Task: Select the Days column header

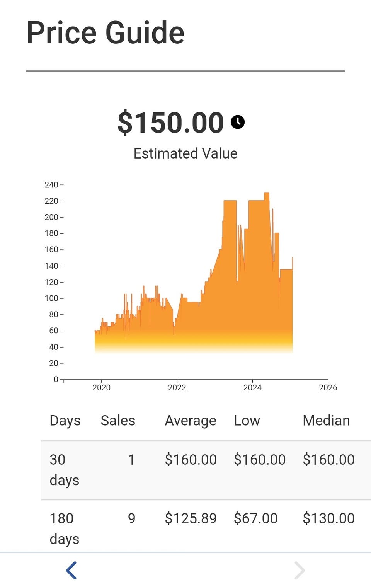Action: 65,421
